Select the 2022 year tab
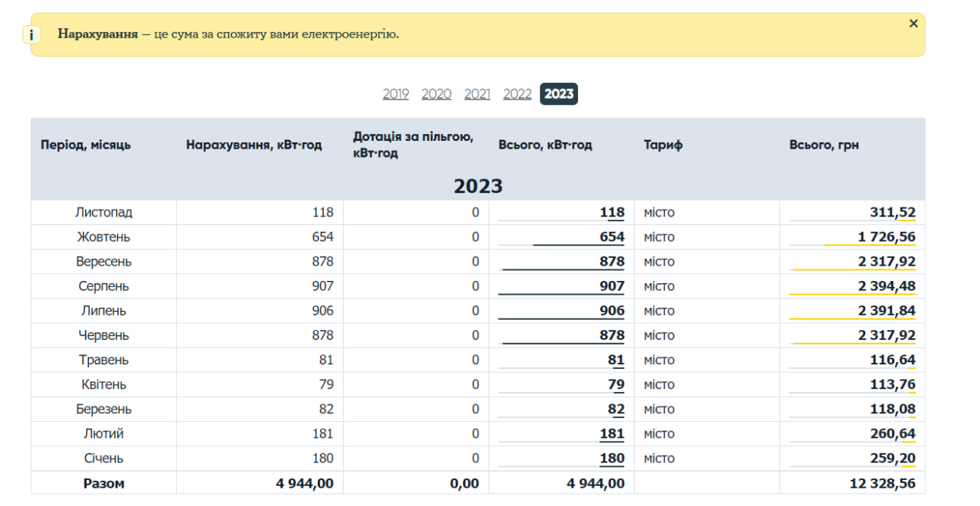The height and width of the screenshot is (506, 980). pos(517,94)
